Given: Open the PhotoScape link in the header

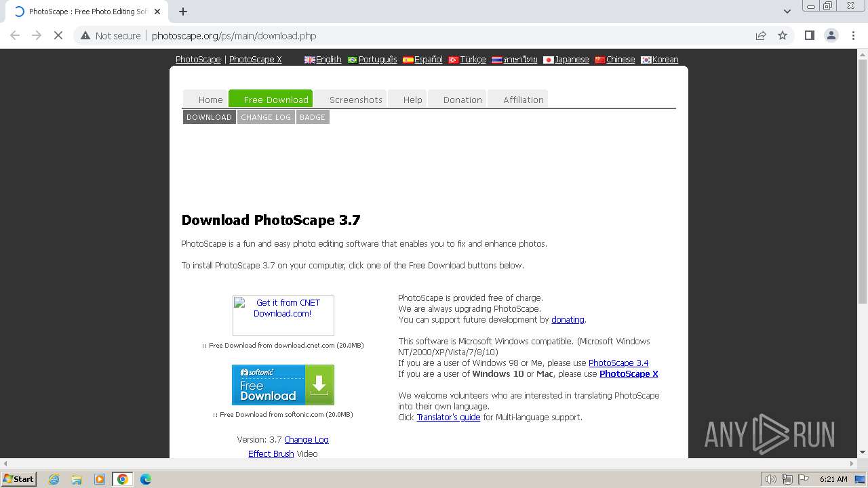Looking at the screenshot, I should (198, 60).
